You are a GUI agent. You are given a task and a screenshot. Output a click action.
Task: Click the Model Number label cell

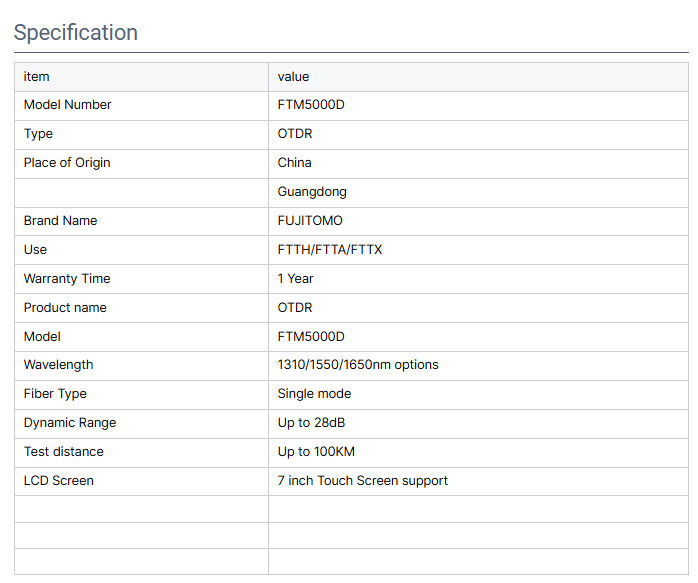point(68,105)
